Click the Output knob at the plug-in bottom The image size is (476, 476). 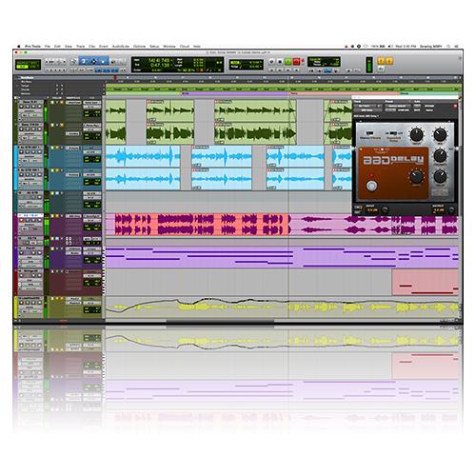coord(451,209)
